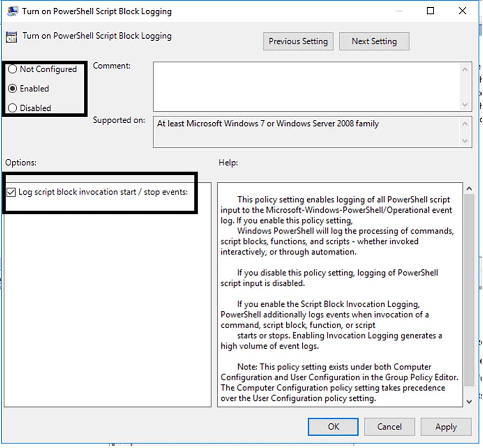Select the Not Configured radio button

[x=12, y=69]
